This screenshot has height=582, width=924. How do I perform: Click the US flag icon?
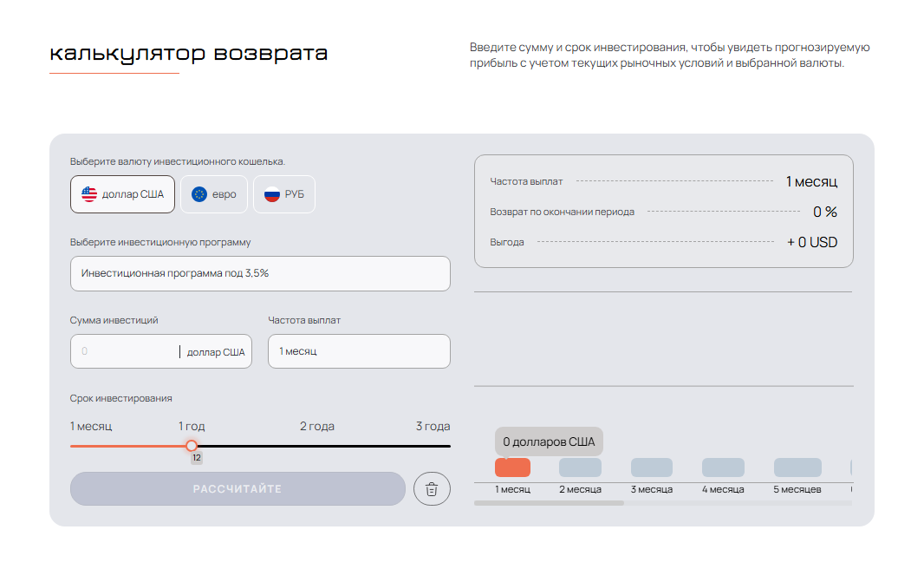(89, 194)
